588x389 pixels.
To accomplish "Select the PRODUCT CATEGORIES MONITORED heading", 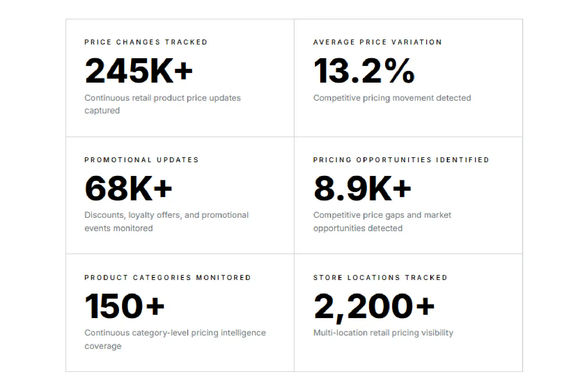I will [x=167, y=278].
